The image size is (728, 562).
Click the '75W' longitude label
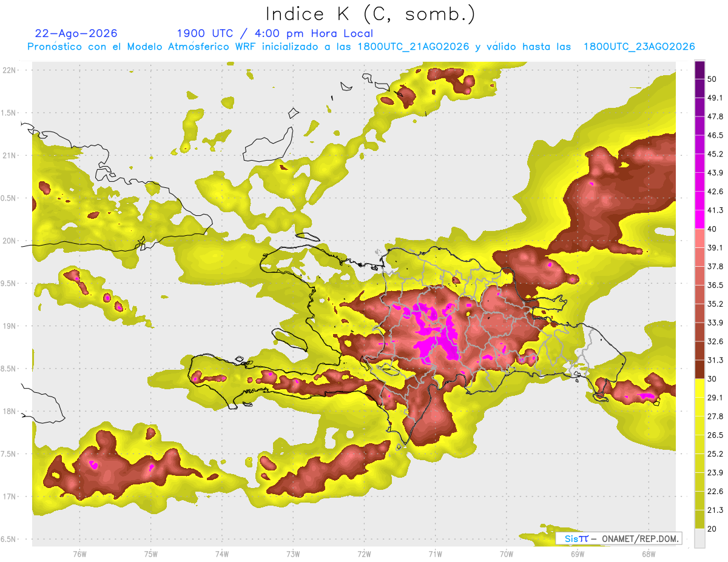(150, 554)
